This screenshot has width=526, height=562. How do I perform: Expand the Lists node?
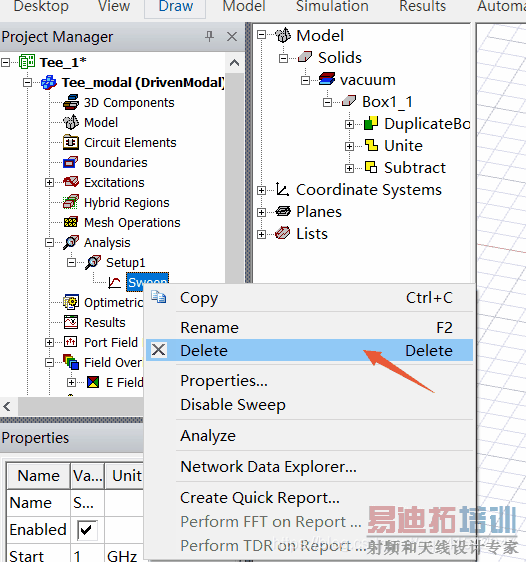coord(262,234)
